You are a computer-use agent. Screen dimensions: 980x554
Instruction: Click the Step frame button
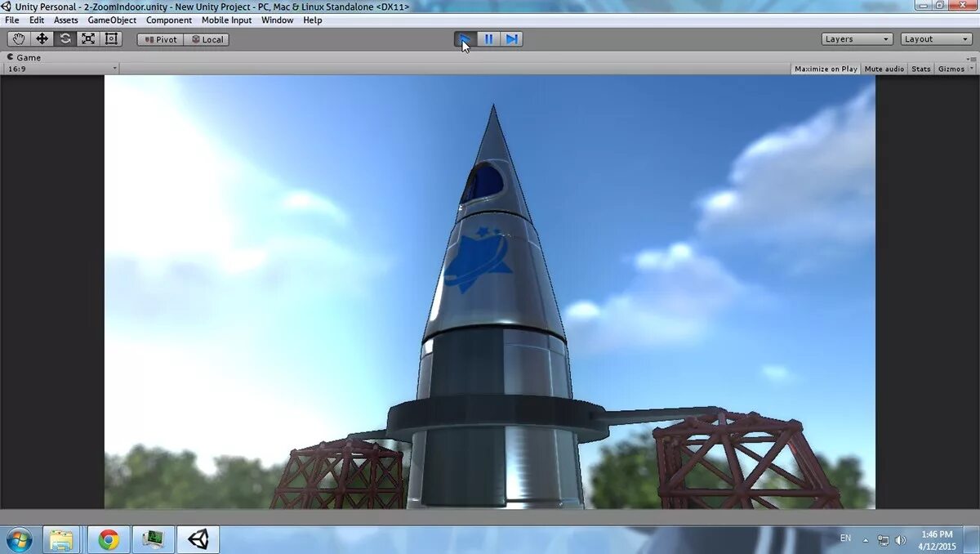(x=512, y=38)
